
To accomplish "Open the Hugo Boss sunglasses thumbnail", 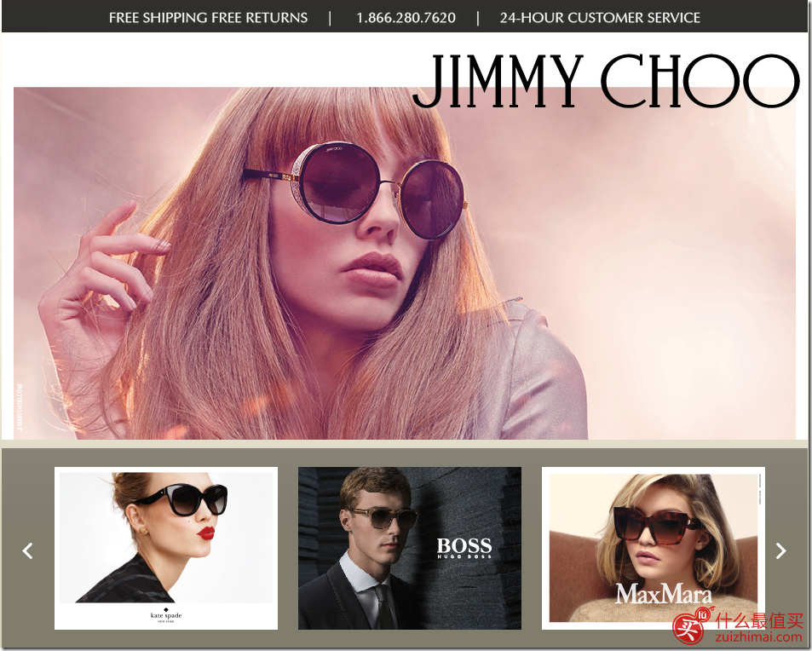I will pos(410,548).
